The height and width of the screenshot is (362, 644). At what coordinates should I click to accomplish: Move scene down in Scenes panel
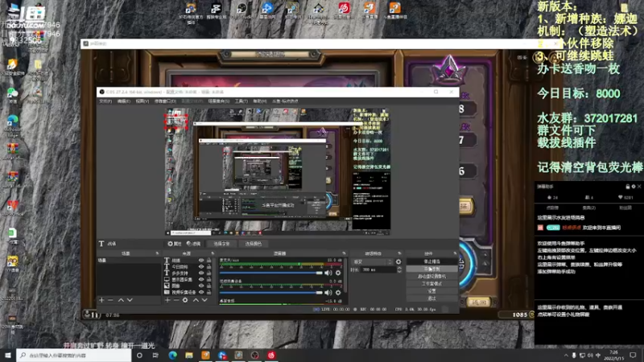[x=130, y=300]
